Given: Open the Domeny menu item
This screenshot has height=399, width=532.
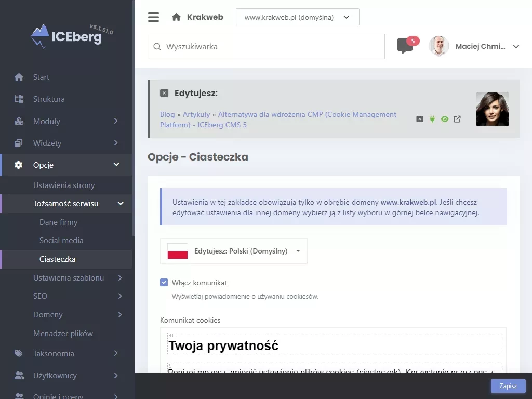Looking at the screenshot, I should point(48,315).
